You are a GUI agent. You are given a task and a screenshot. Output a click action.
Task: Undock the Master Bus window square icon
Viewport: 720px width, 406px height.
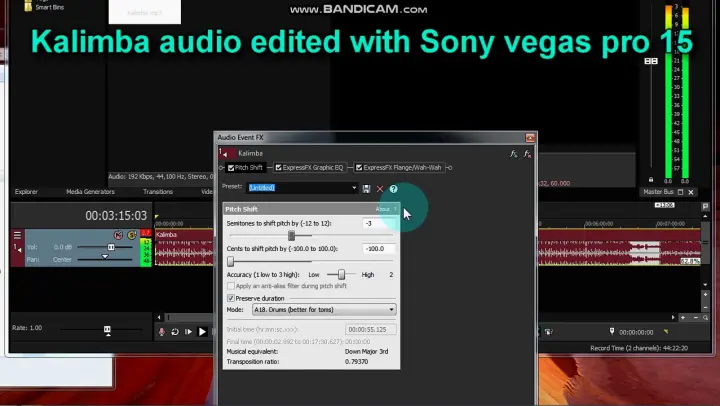(x=681, y=192)
